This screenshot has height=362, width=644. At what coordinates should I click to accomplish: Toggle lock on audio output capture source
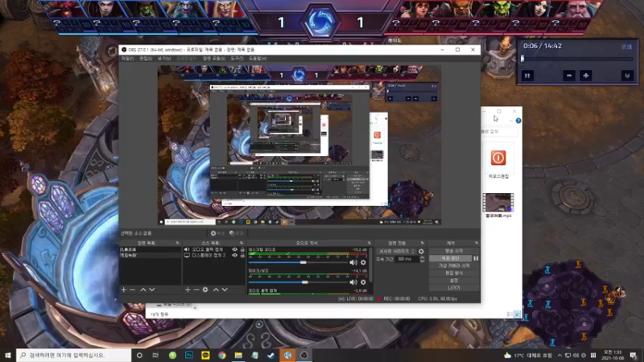click(x=242, y=249)
